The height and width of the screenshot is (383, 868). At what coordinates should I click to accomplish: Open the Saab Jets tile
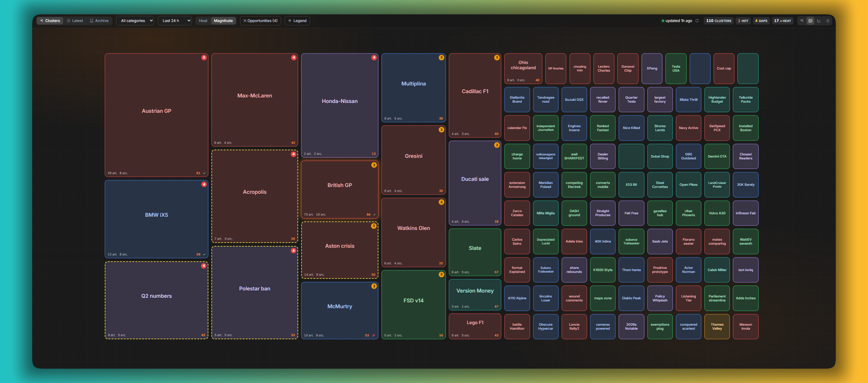[x=660, y=241]
